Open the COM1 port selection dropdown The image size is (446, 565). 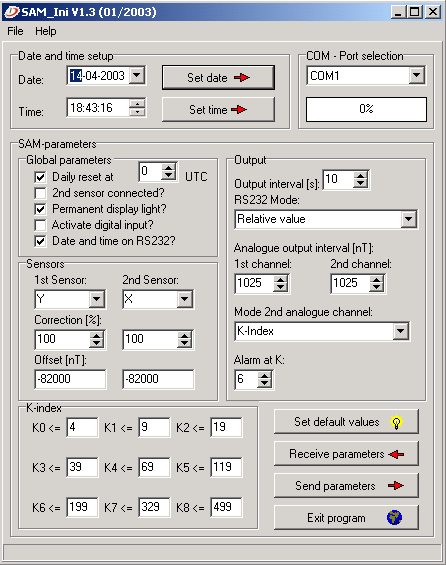pyautogui.click(x=417, y=75)
